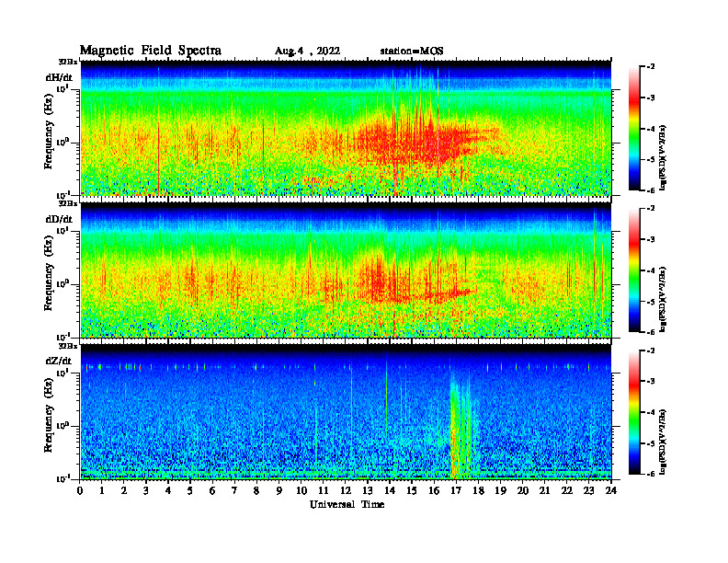Click the 32Hz label above the dZ/dt panel

pos(67,346)
